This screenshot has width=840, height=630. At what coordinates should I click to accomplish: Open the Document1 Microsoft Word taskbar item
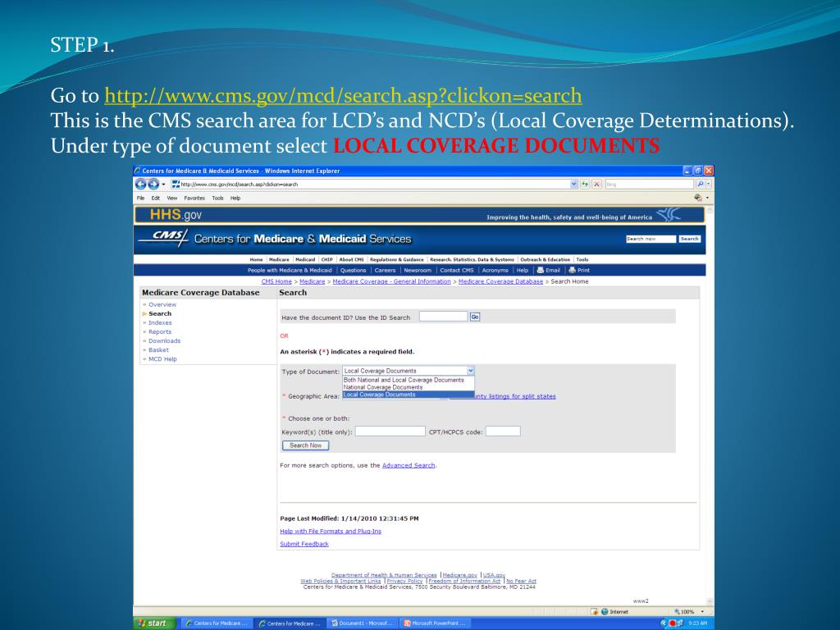(x=362, y=623)
